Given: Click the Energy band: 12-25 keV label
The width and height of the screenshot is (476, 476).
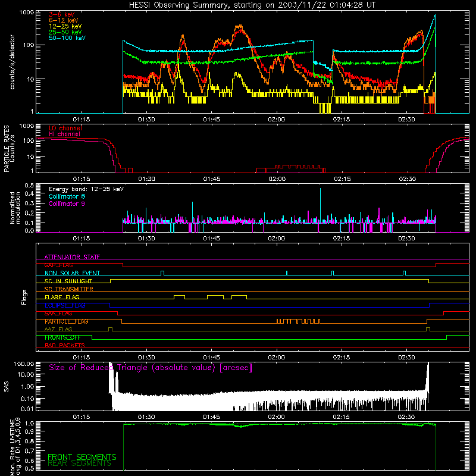Looking at the screenshot, I should pos(86,189).
